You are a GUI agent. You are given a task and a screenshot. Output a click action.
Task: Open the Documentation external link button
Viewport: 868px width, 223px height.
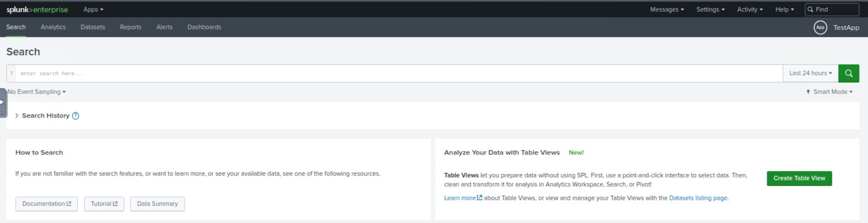click(46, 204)
